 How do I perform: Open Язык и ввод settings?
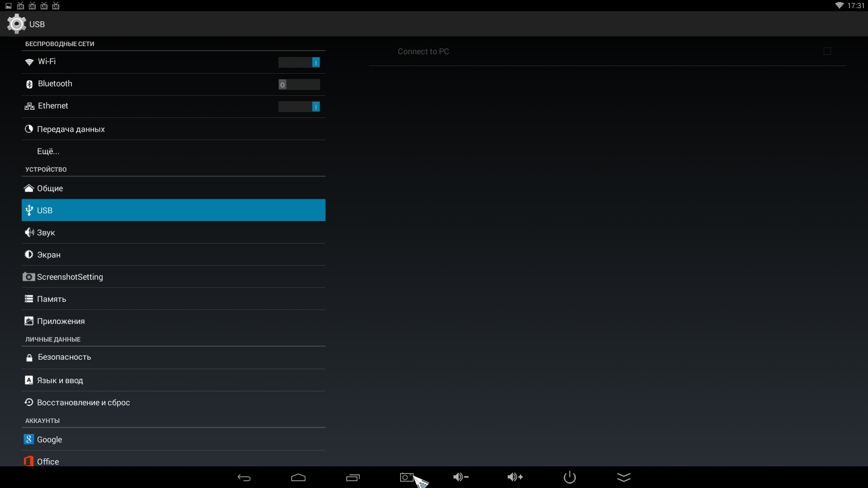(x=60, y=380)
